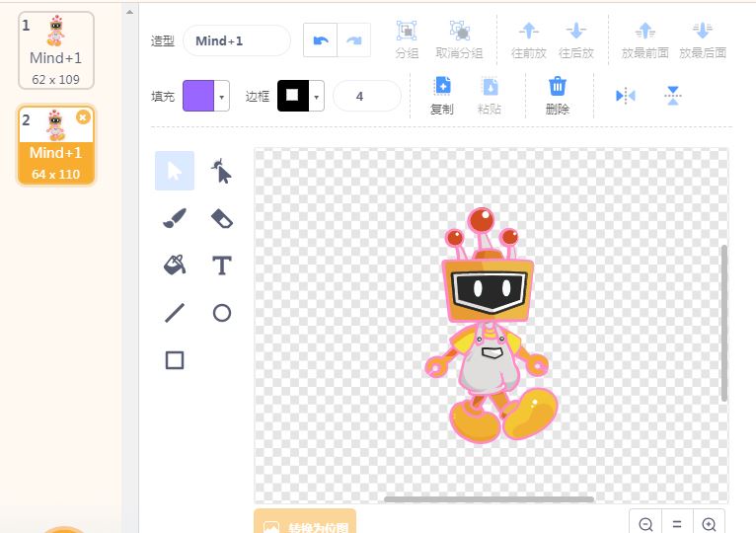Select the Reshape tool
756x533 pixels.
[222, 171]
